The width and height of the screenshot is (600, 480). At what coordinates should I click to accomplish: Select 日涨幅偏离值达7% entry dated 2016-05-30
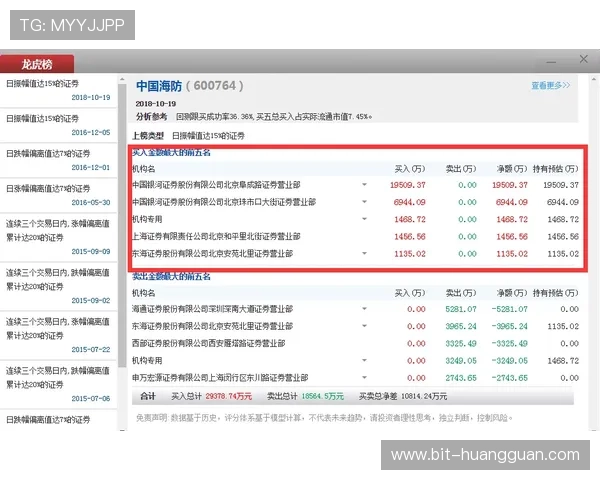(58, 195)
